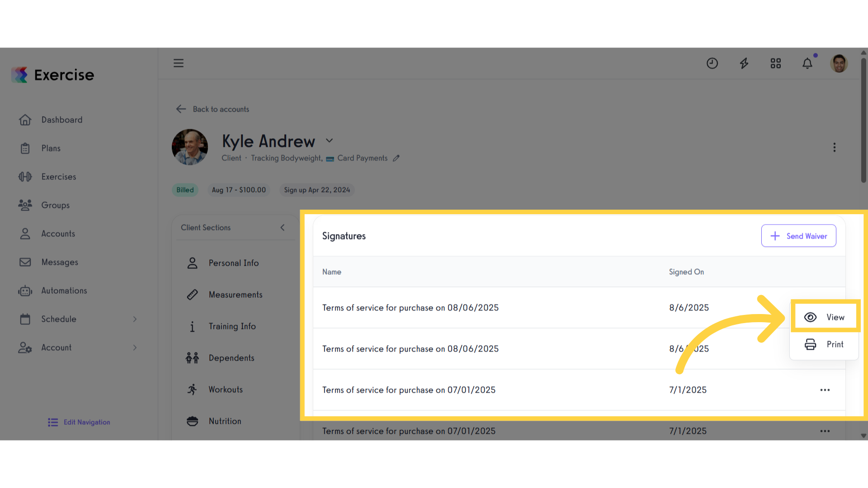Image resolution: width=868 pixels, height=488 pixels.
Task: Click the Messages envelope icon
Action: pyautogui.click(x=25, y=262)
